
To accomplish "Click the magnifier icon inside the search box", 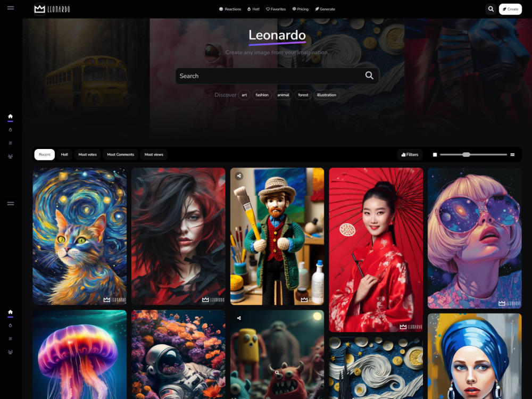I will 369,76.
